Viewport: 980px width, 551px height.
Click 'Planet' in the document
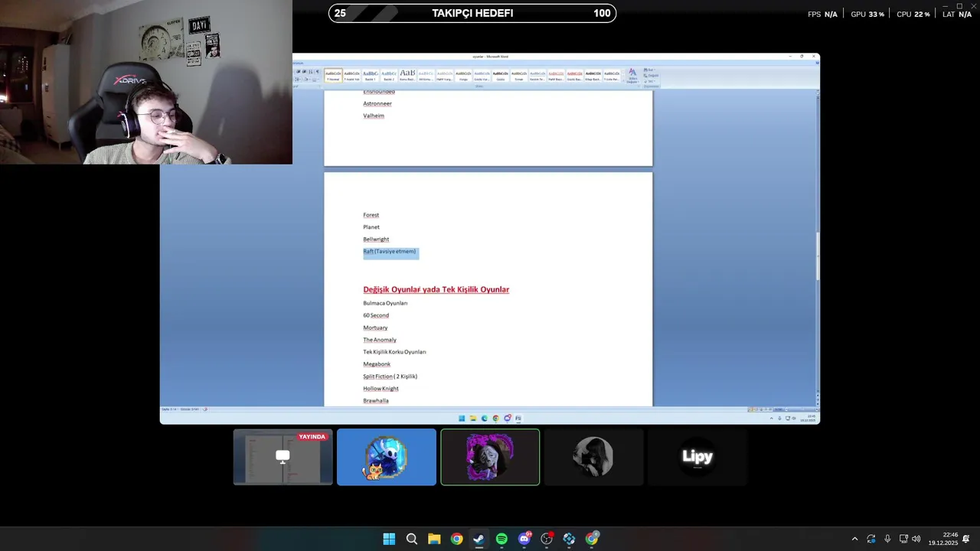pyautogui.click(x=371, y=227)
